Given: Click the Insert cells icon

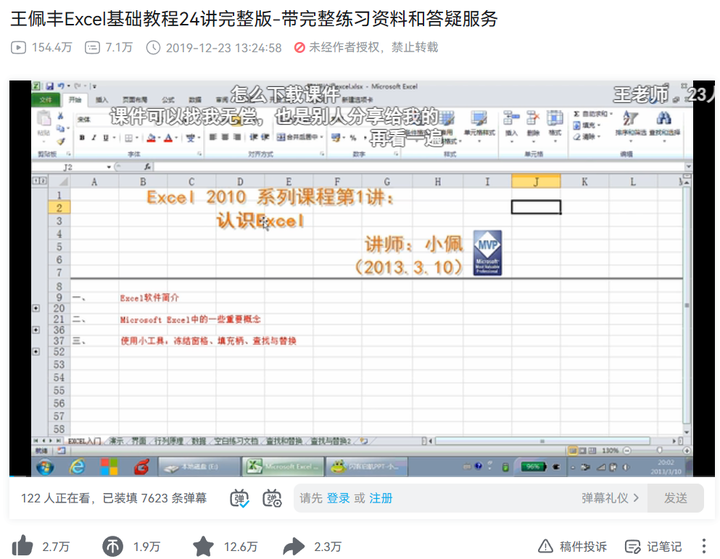Looking at the screenshot, I should pyautogui.click(x=511, y=118).
